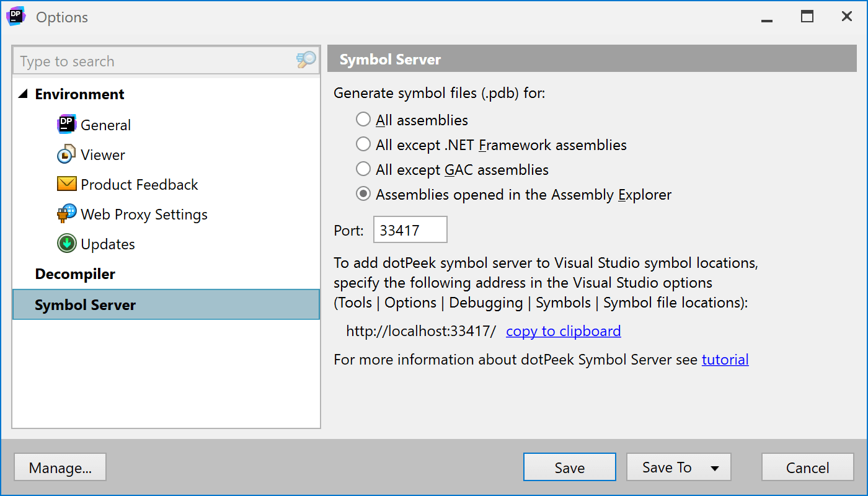Click the Manage... button

(x=60, y=467)
